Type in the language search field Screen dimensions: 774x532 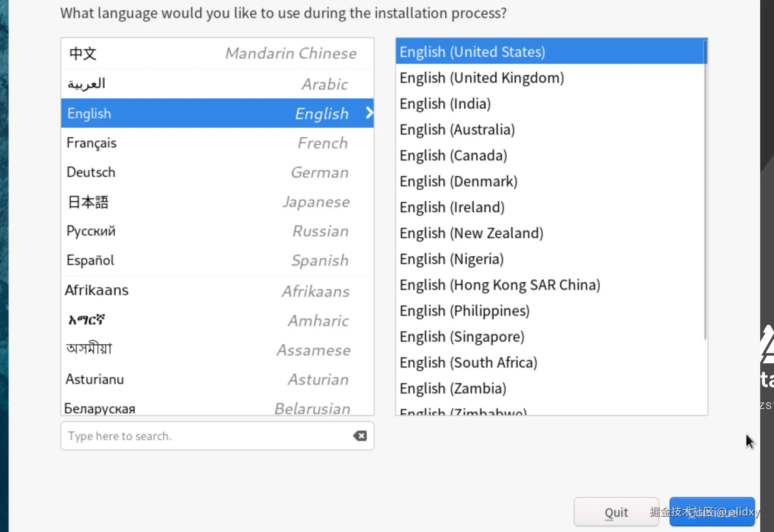pyautogui.click(x=207, y=436)
